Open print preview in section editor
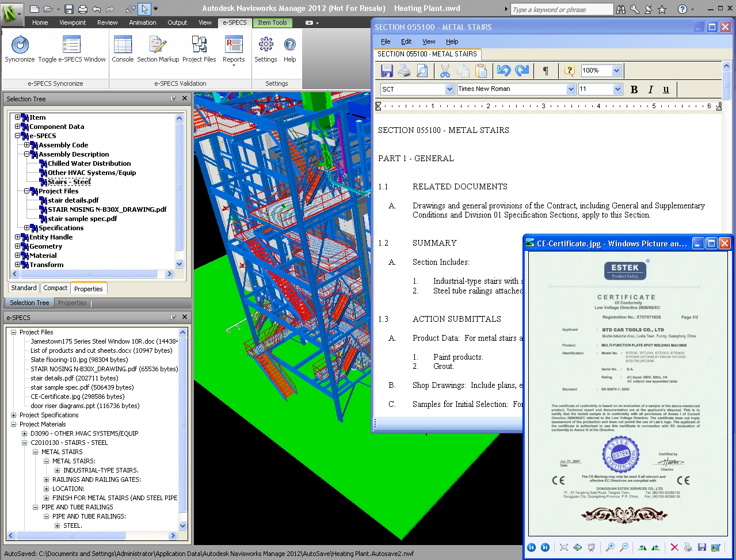 (422, 71)
